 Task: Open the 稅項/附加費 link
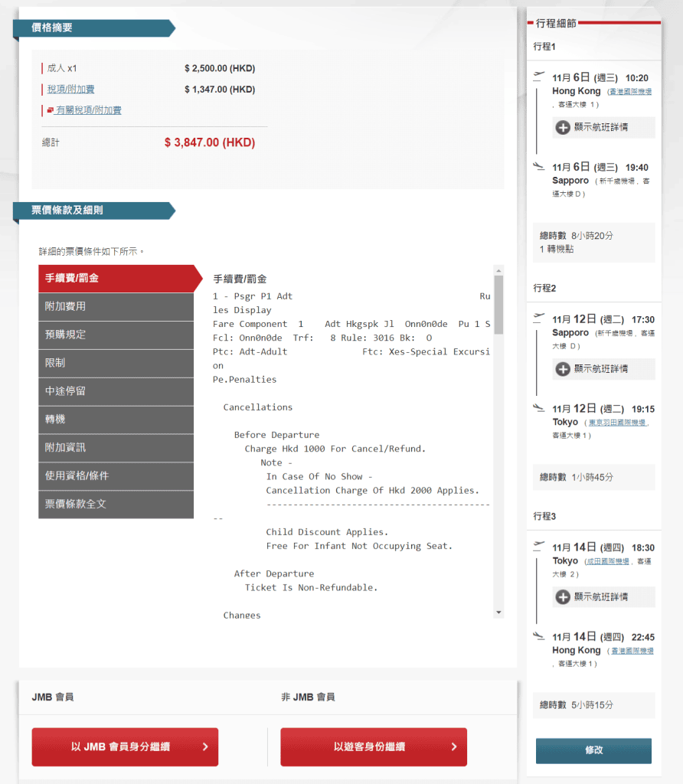(x=70, y=90)
